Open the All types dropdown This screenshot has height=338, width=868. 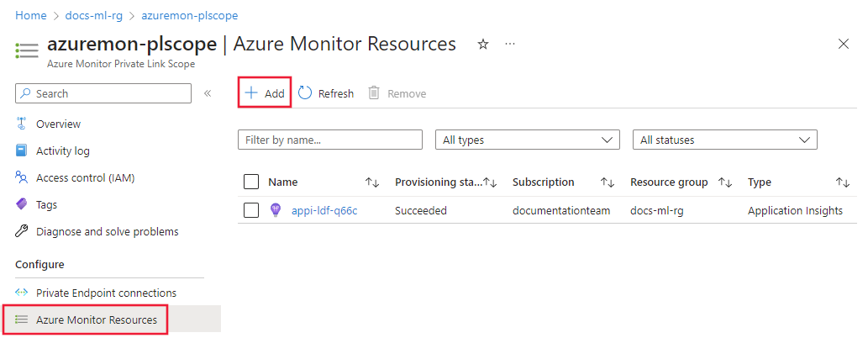(527, 140)
